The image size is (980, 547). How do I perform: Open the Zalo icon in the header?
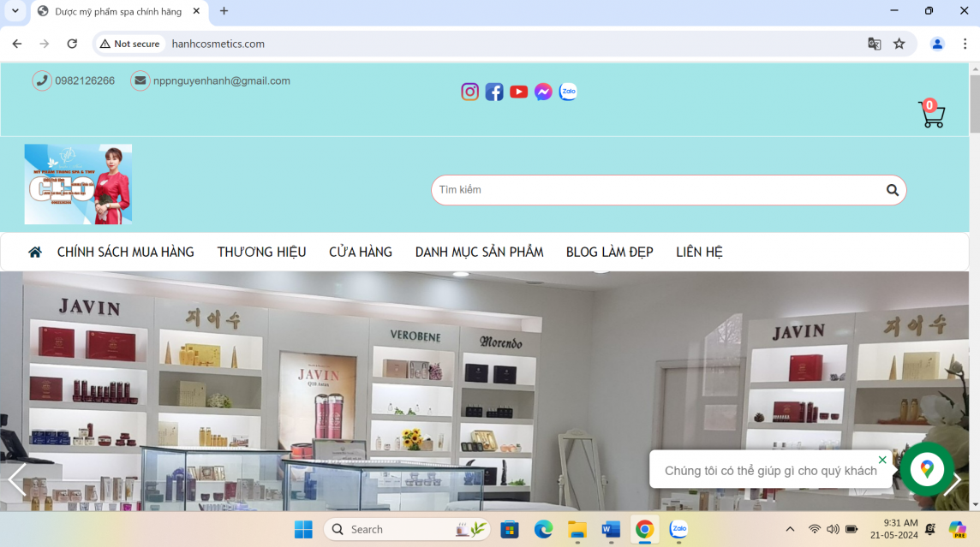pyautogui.click(x=568, y=92)
